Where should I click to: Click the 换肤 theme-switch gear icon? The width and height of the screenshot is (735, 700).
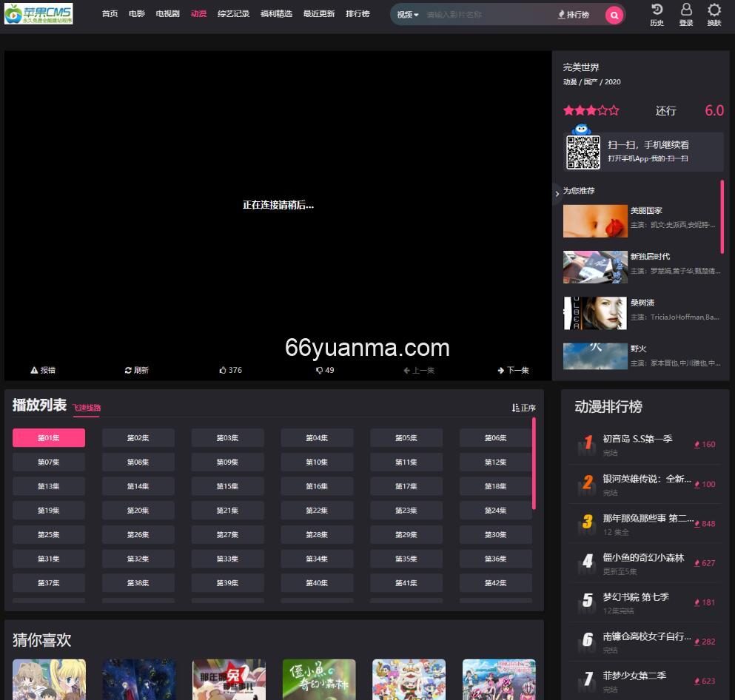[713, 15]
